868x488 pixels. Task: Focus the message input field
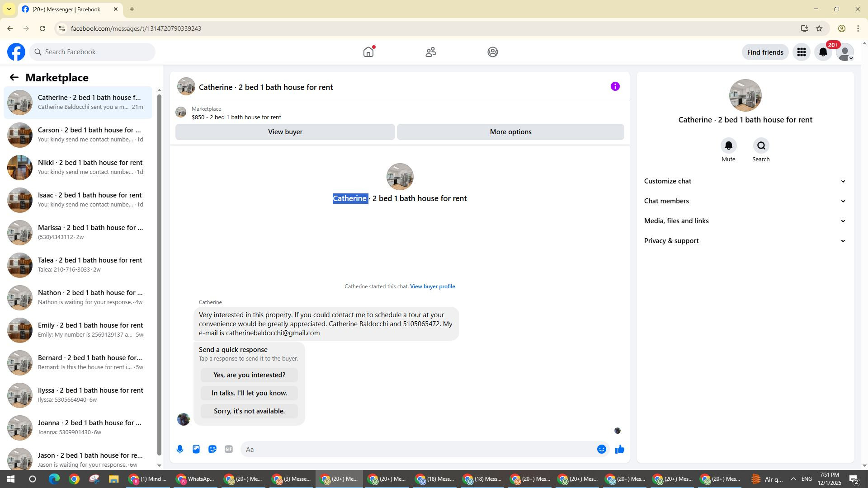click(418, 449)
